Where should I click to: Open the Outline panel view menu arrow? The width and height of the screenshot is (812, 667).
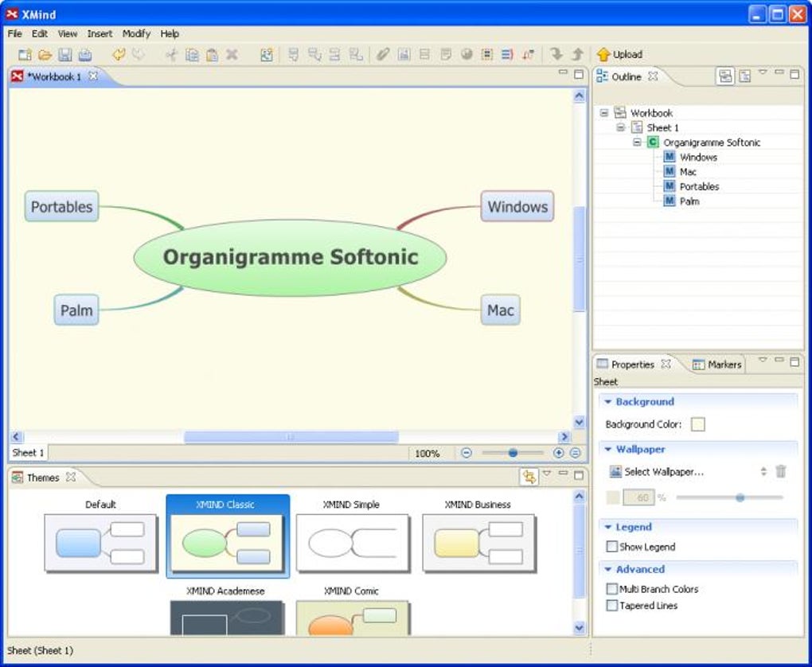763,72
